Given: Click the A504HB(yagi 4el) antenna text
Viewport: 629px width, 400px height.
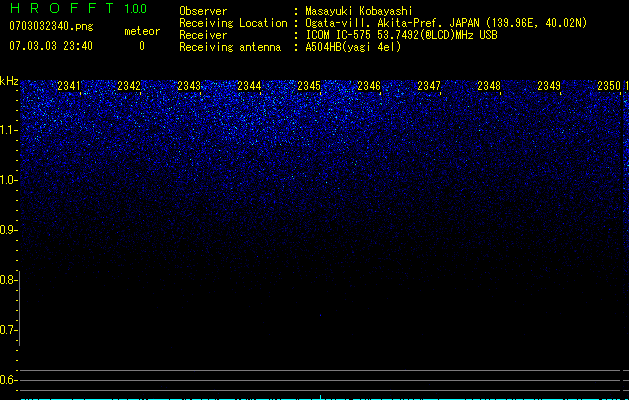Looking at the screenshot, I should tap(353, 47).
